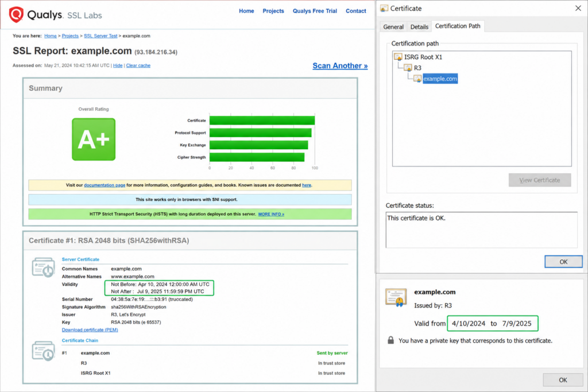Screen dimensions: 588x392
Task: Click the ISRG Root X1 certificate icon
Action: point(398,57)
